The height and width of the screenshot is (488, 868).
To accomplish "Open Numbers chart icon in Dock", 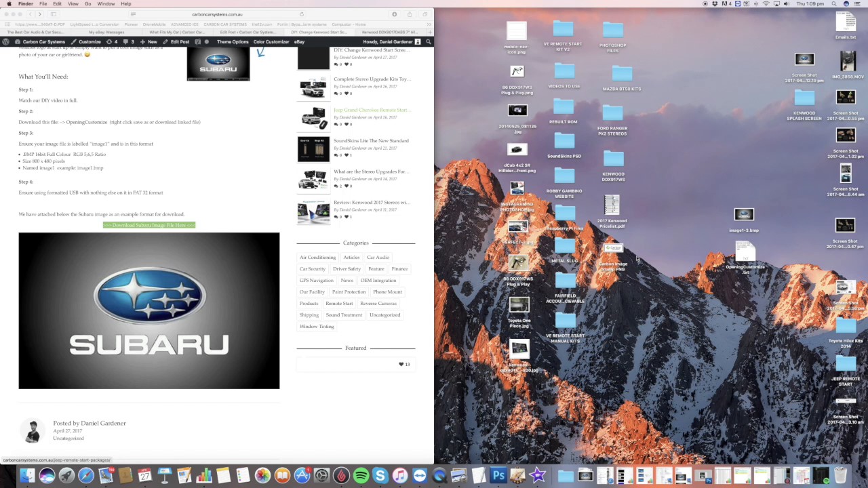I will 204,476.
